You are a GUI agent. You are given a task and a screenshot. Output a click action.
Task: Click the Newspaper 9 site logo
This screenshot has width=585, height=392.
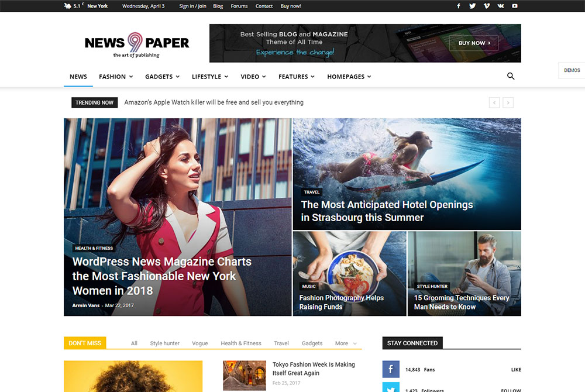[x=137, y=44]
